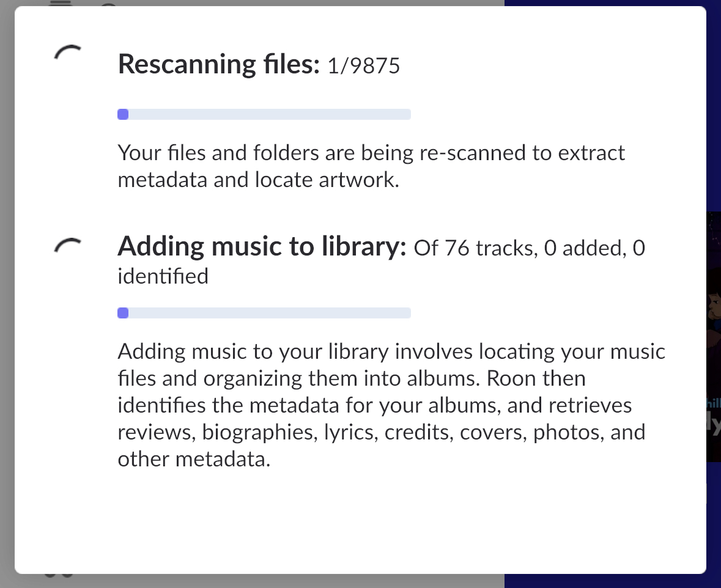The width and height of the screenshot is (721, 588).
Task: Click the Roon library organizing description paragraph
Action: tap(391, 405)
